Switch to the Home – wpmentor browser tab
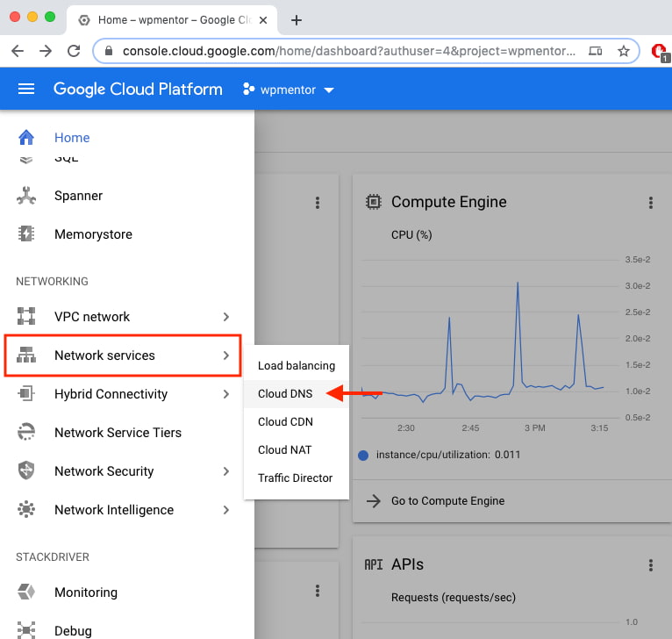The image size is (672, 639). (171, 20)
